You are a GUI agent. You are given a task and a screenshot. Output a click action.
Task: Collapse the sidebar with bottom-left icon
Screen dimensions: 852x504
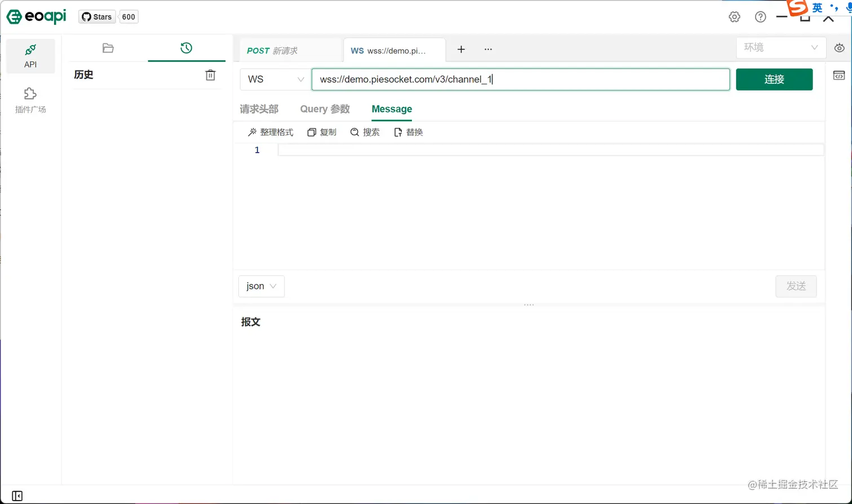pos(17,496)
